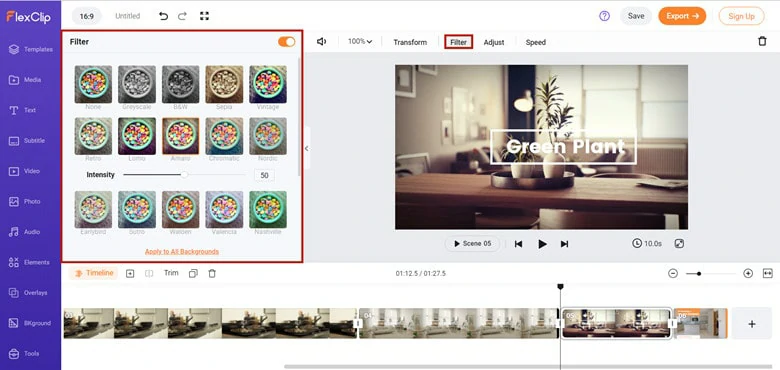Zoom in the timeline with plus icon
Viewport: 780px width, 370px height.
tap(748, 273)
